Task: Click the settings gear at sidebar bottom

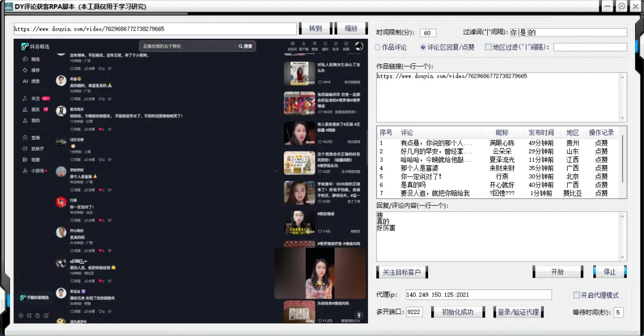Action: click(21, 316)
